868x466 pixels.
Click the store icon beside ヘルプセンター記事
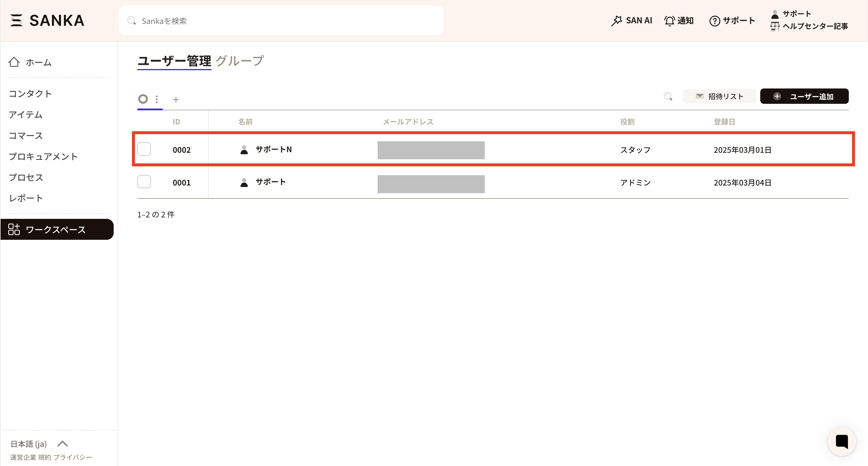point(775,26)
